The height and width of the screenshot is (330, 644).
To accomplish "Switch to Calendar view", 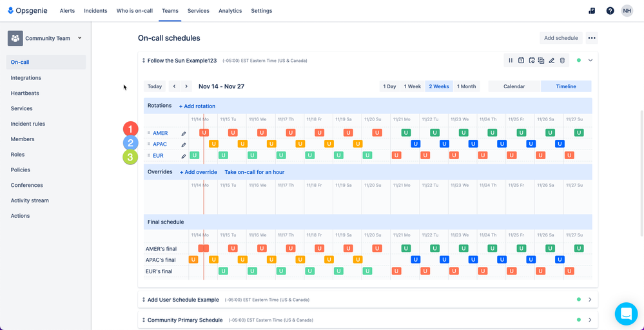I will 514,86.
